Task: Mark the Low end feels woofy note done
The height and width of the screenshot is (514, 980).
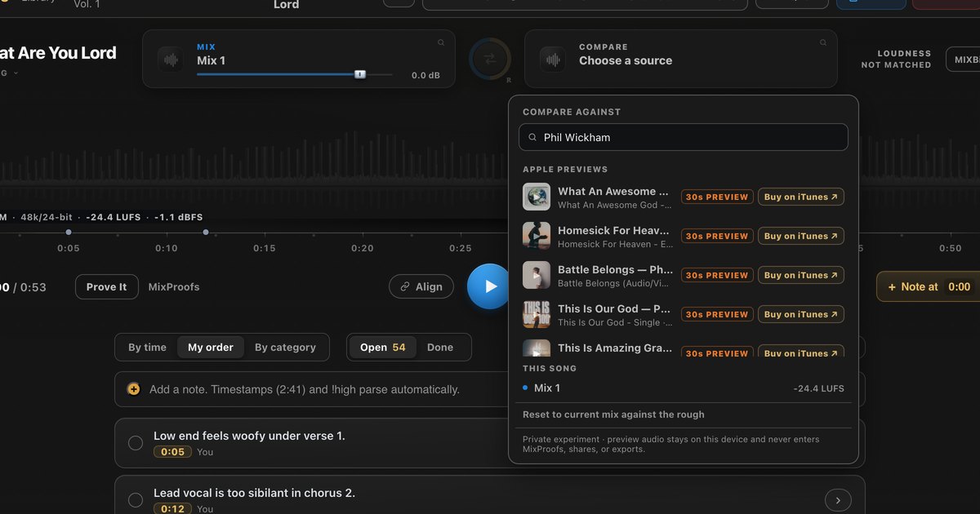Action: (x=136, y=443)
